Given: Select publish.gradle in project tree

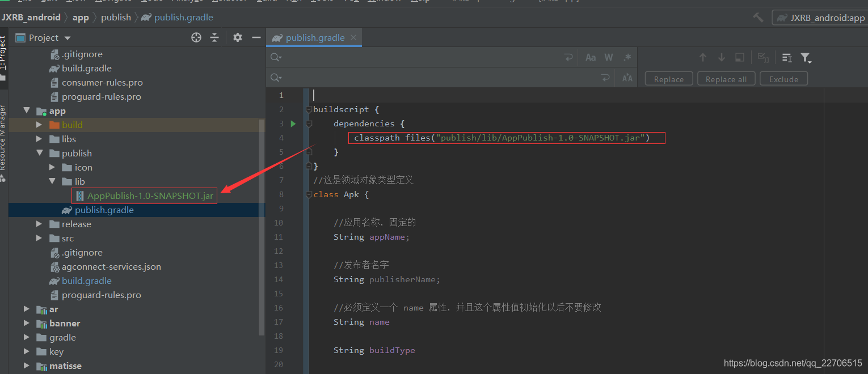Looking at the screenshot, I should [104, 210].
